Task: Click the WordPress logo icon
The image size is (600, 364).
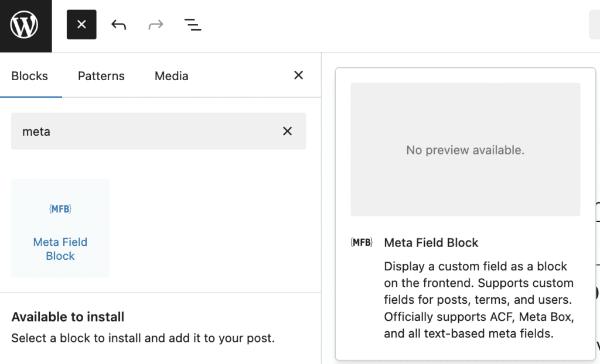Action: pos(25,25)
